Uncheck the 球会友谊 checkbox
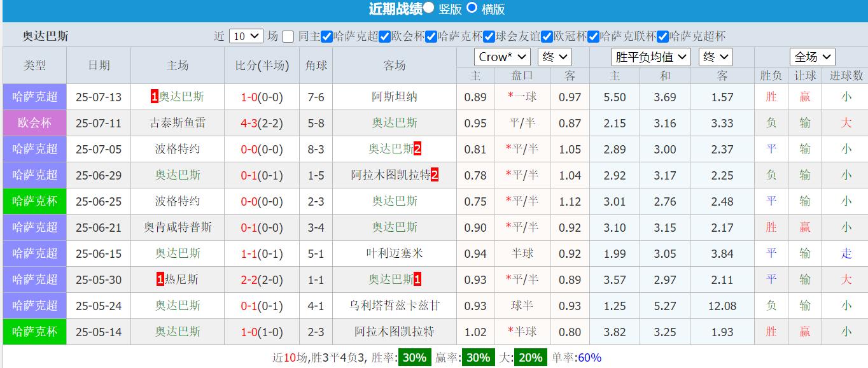This screenshot has width=868, height=368. (487, 37)
